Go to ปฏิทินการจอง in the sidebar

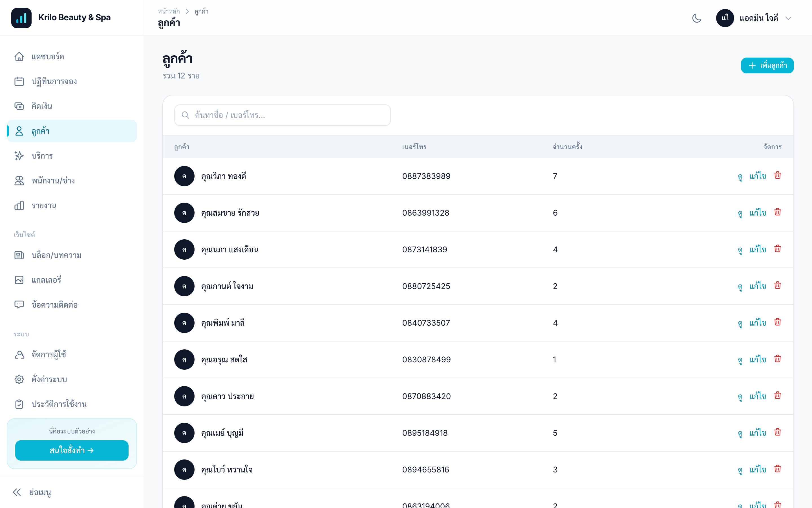point(72,81)
